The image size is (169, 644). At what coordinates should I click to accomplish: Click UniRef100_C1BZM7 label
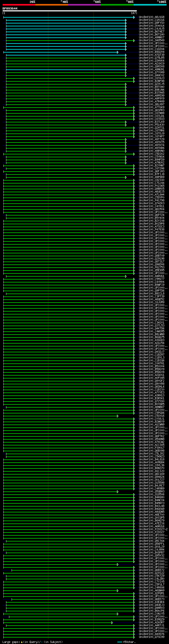coord(152,355)
